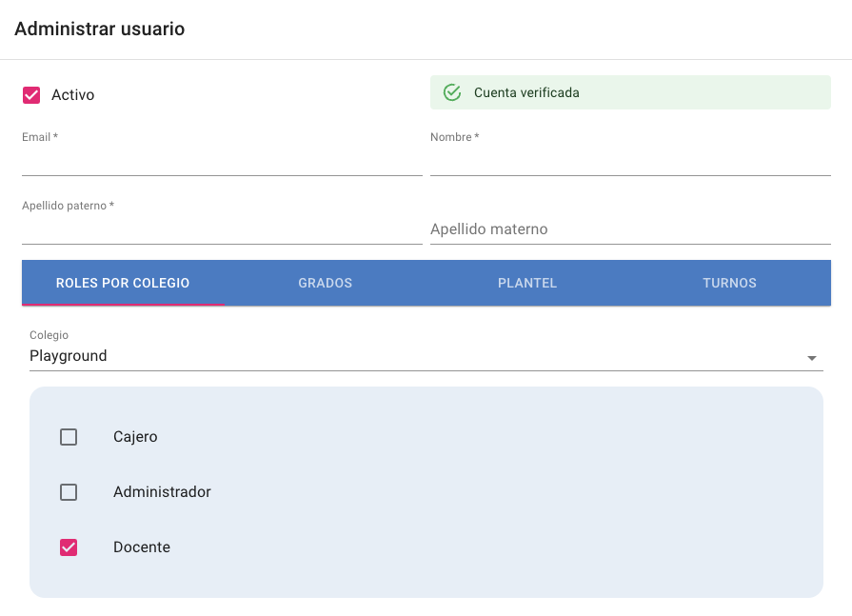Click the Administrar usuario heading
This screenshot has height=616, width=852.
(100, 29)
